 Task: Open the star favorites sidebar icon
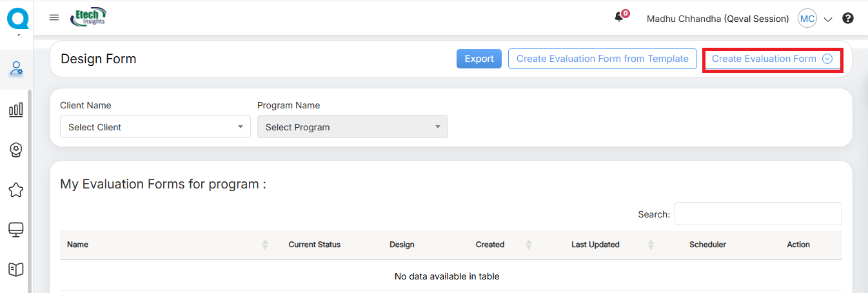coord(16,190)
